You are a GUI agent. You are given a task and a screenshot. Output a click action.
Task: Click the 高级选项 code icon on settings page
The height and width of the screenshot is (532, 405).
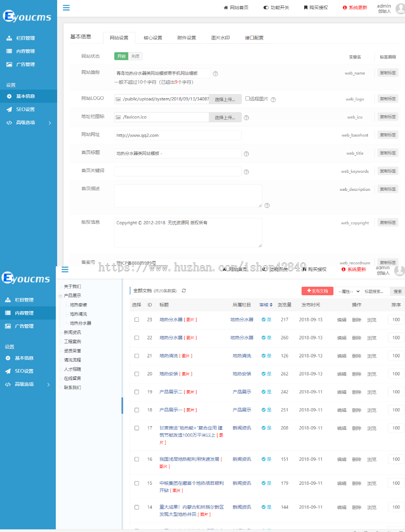pyautogui.click(x=9, y=122)
